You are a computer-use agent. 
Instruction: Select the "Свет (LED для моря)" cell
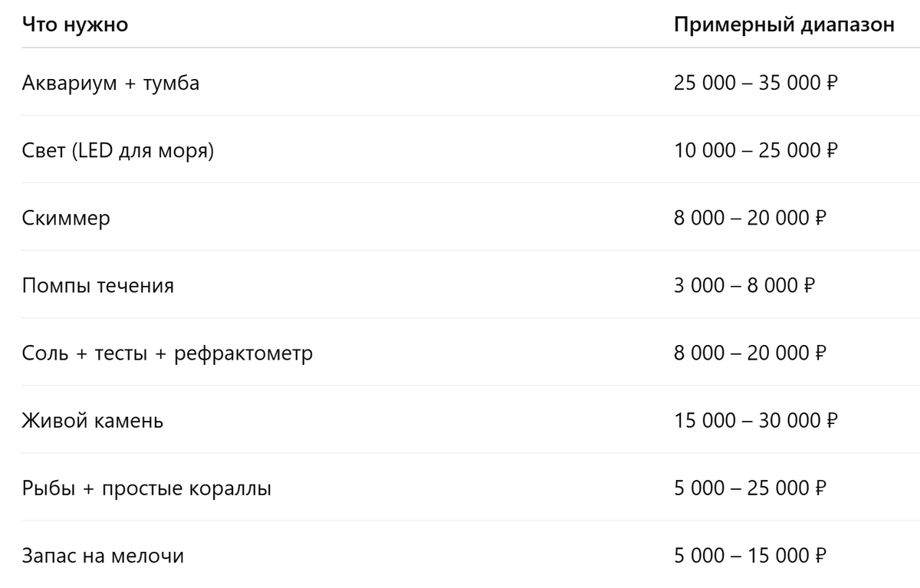coord(118,150)
